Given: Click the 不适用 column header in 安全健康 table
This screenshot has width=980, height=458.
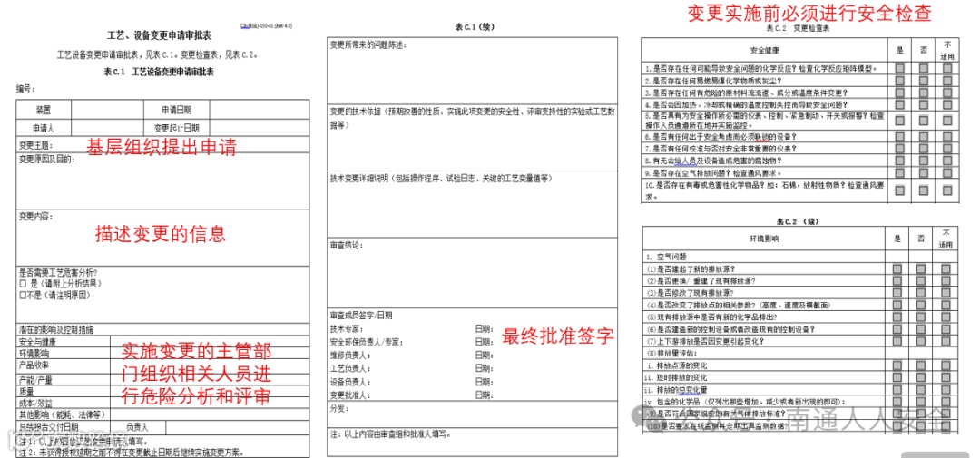Looking at the screenshot, I should (x=947, y=49).
